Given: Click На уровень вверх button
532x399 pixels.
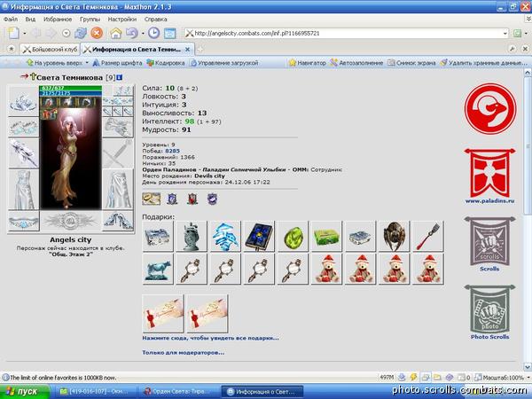Looking at the screenshot, I should [x=55, y=63].
